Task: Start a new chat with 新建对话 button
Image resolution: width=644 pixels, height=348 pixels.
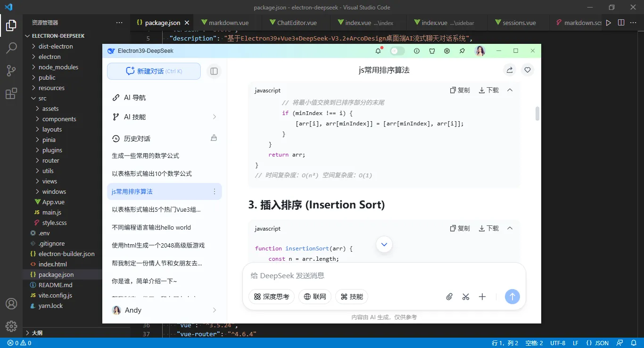Action: click(x=154, y=71)
